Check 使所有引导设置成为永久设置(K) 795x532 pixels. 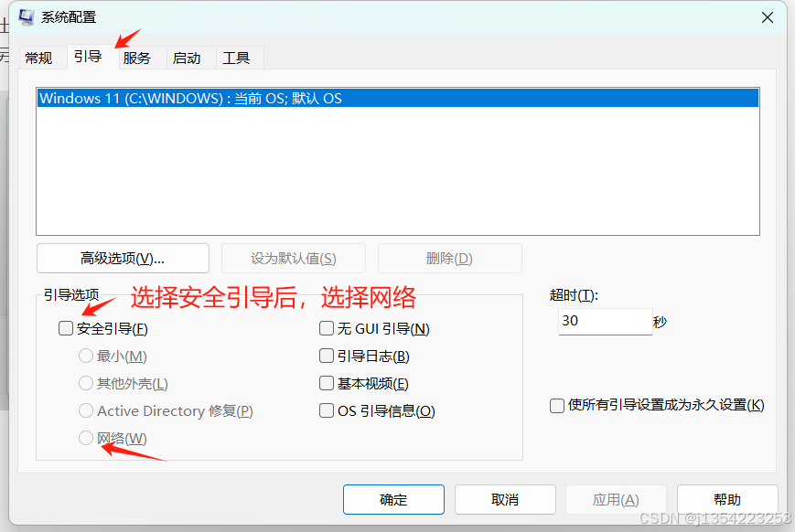point(557,405)
